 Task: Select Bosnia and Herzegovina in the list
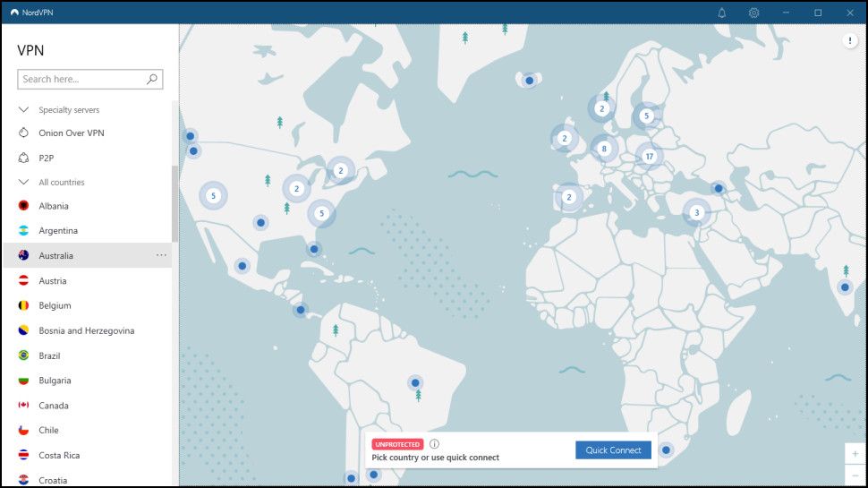tap(87, 330)
